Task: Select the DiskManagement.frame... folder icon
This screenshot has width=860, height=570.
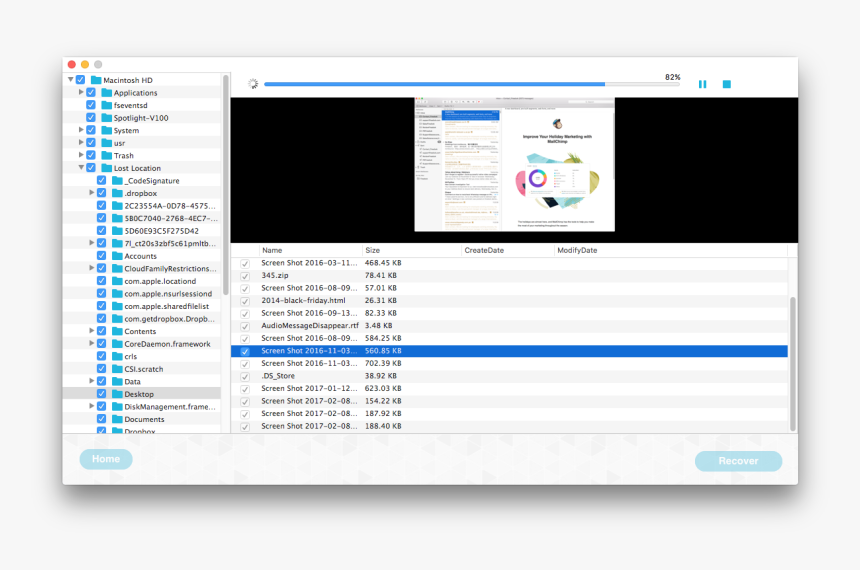Action: pyautogui.click(x=117, y=407)
